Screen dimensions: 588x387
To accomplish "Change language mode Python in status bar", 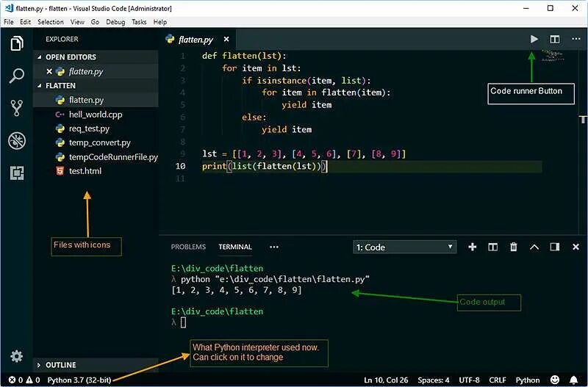I will pyautogui.click(x=527, y=380).
